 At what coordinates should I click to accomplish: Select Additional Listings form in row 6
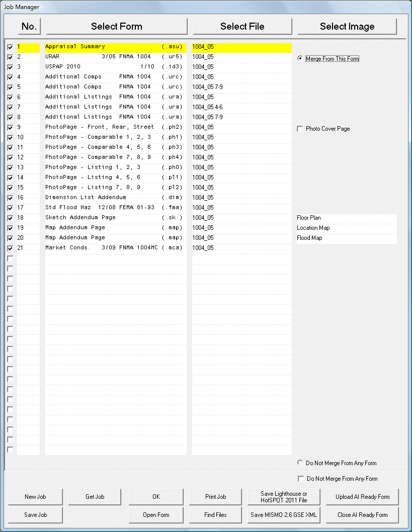(x=116, y=97)
